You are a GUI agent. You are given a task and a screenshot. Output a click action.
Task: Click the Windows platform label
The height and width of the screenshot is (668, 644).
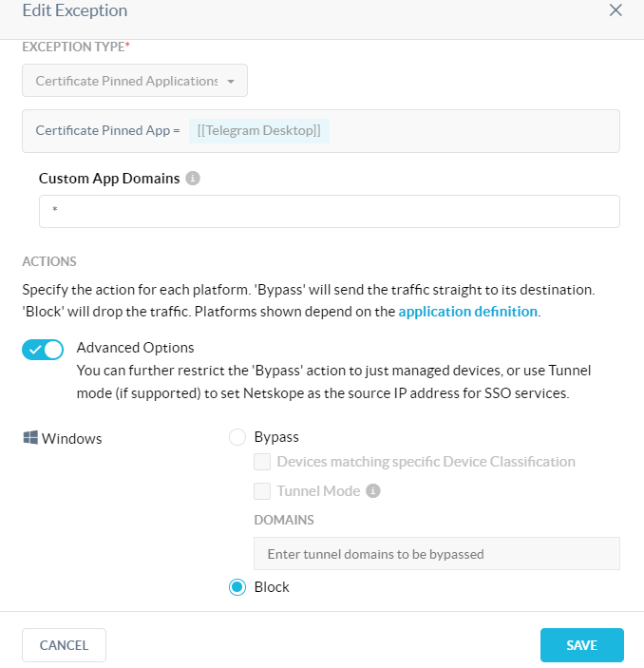71,438
